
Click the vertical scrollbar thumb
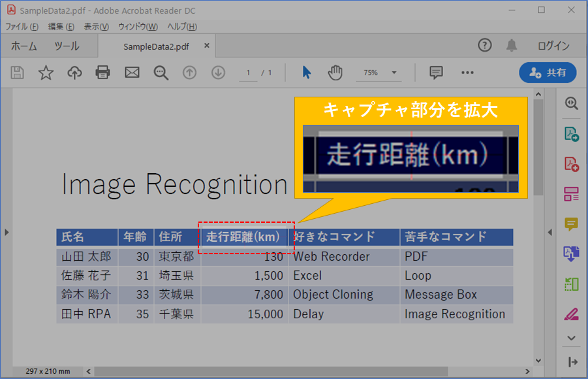coord(538,147)
